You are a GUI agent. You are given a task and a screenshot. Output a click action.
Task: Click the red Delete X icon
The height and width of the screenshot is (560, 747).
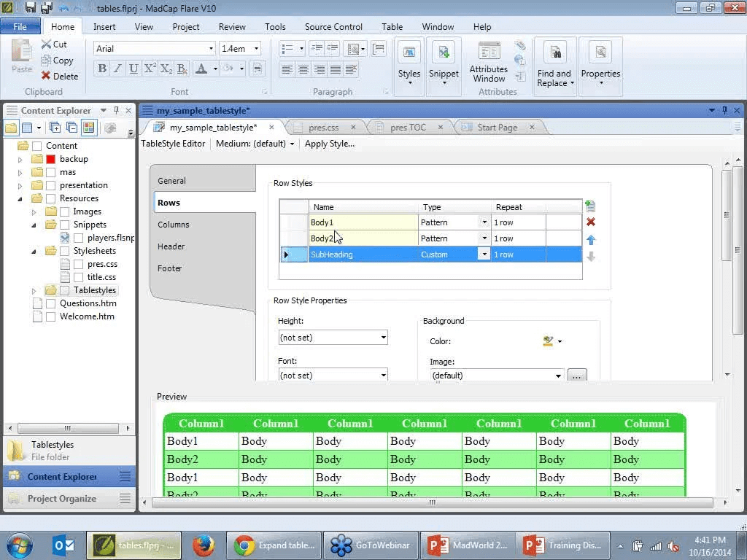coord(46,76)
